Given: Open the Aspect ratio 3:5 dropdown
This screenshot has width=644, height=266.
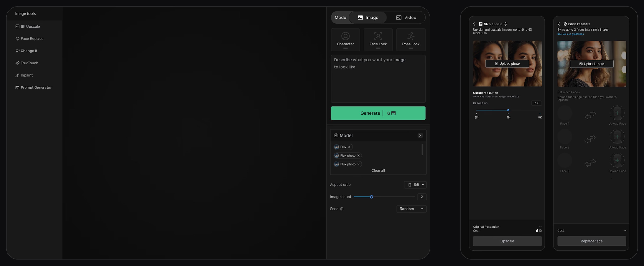Looking at the screenshot, I should pos(415,185).
